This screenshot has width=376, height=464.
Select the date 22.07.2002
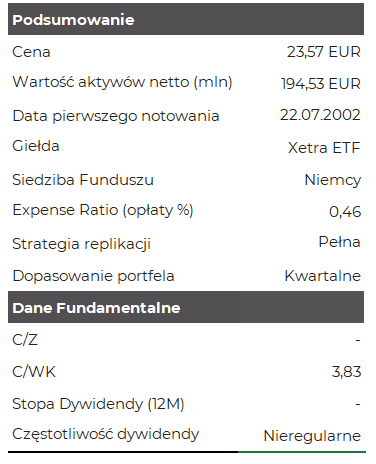320,115
